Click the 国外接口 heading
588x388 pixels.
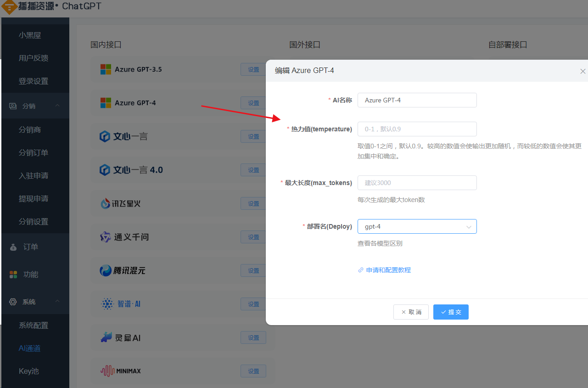coord(305,45)
